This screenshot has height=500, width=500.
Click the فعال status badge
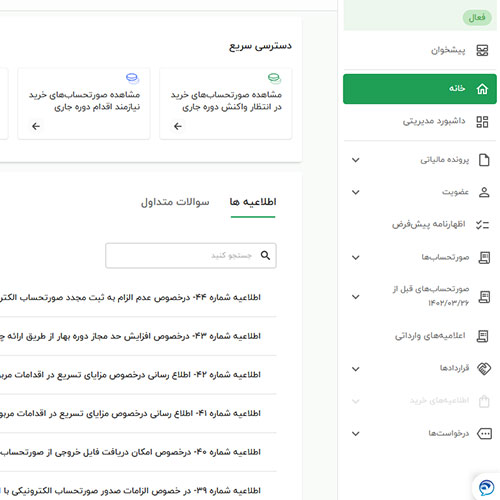click(477, 17)
